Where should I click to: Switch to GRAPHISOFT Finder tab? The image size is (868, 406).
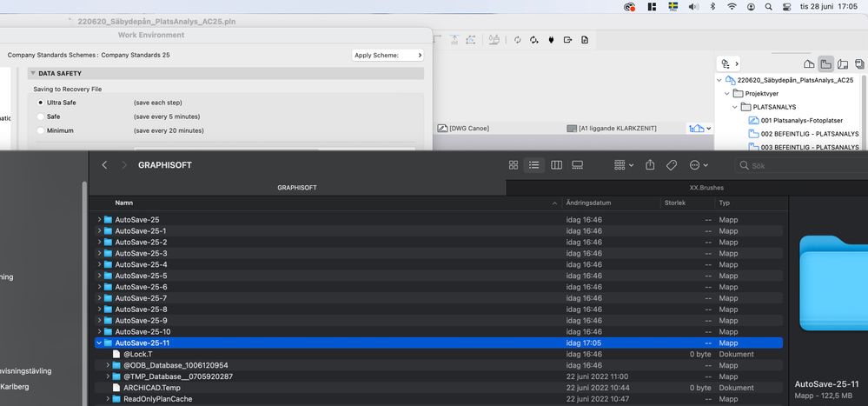pos(296,188)
